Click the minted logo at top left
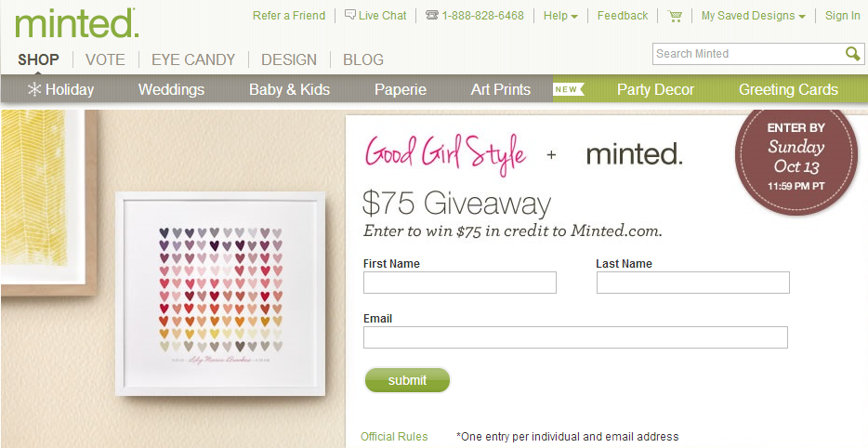 (x=76, y=23)
